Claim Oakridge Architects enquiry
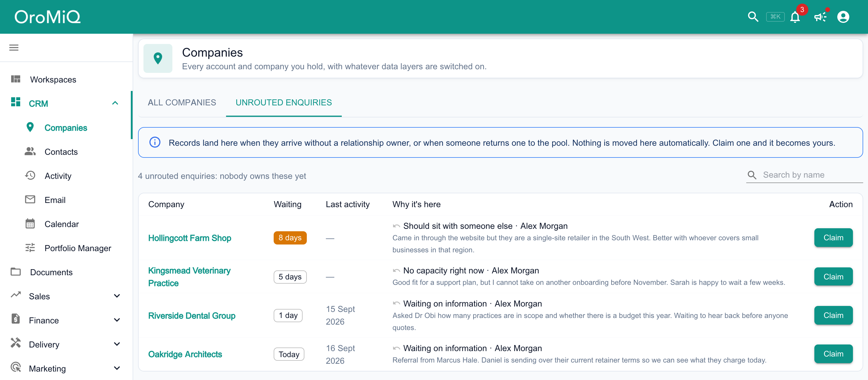Viewport: 868px width, 380px height. [833, 354]
